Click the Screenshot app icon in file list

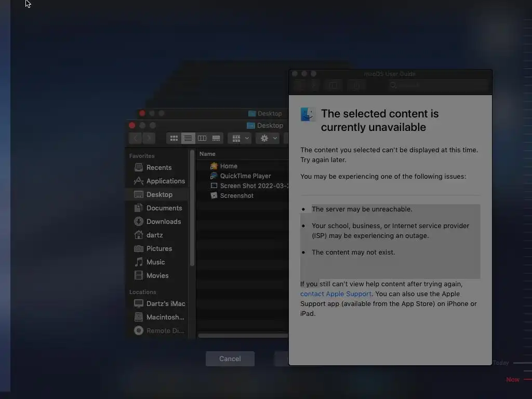click(x=214, y=195)
